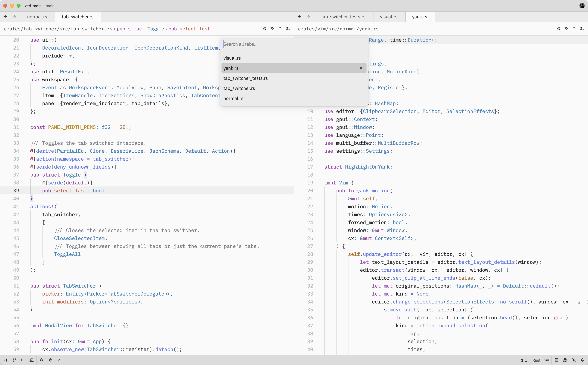588x365 pixels.
Task: Open notifications bell in status bar
Action: tap(582, 360)
